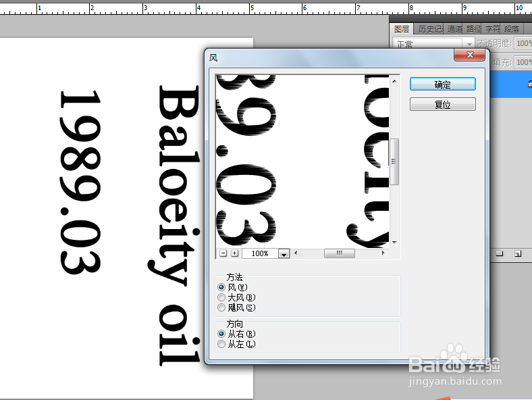Click the 填充 fill value field
Image resolution: width=532 pixels, height=400 pixels.
point(523,62)
